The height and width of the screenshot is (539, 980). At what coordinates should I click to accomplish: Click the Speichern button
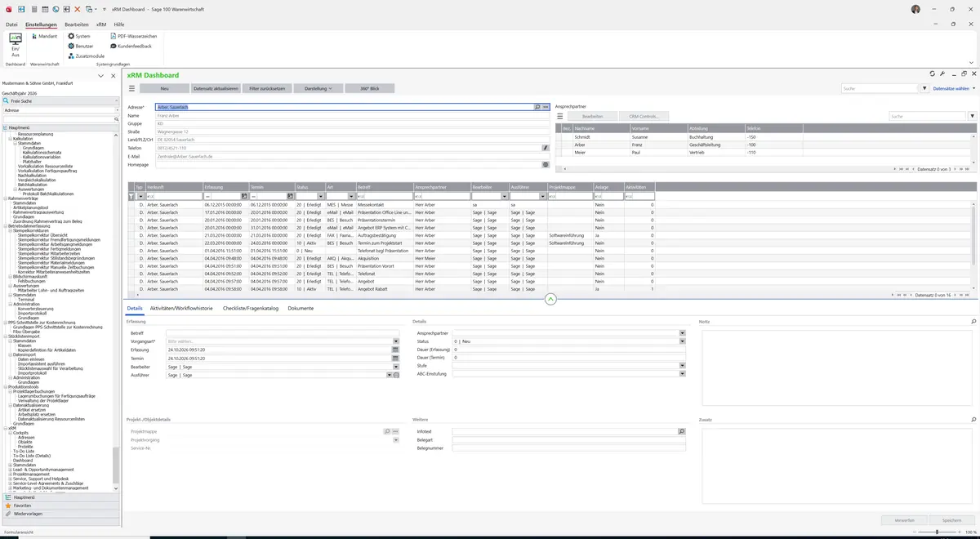[x=951, y=520]
